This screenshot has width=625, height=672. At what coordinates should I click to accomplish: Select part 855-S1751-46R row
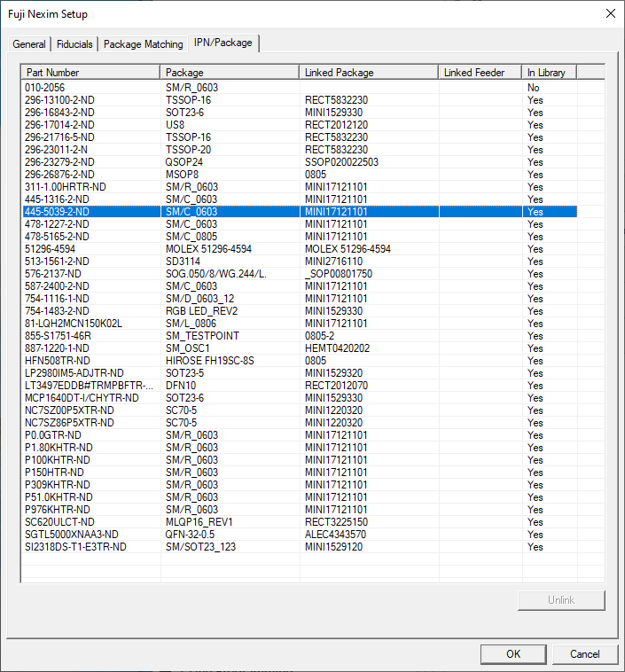[x=300, y=336]
